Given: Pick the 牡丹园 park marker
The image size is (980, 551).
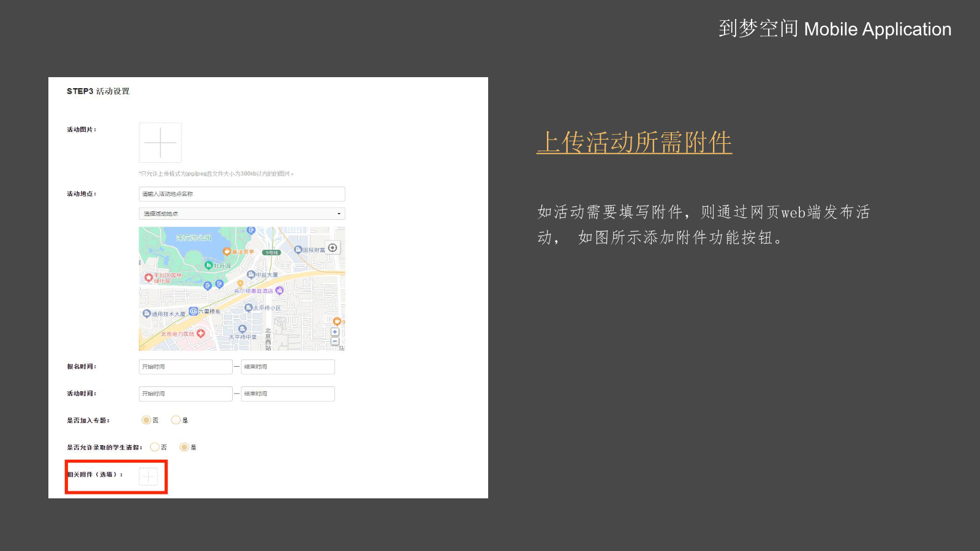Looking at the screenshot, I should pyautogui.click(x=208, y=265).
